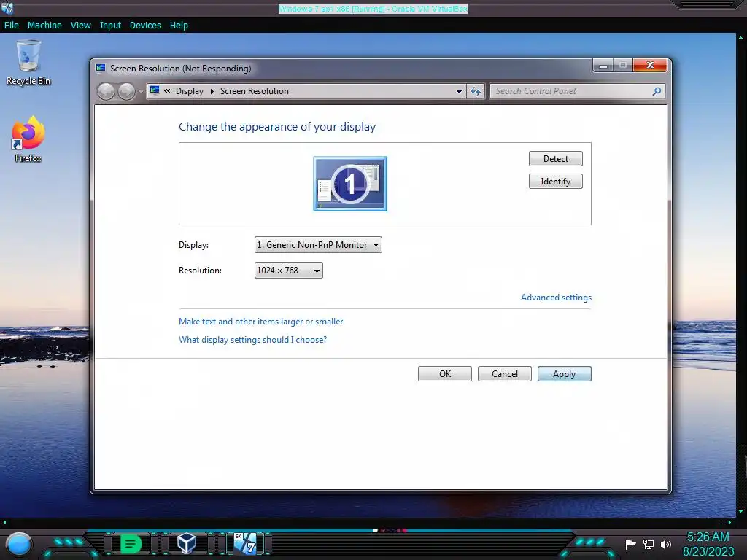Click the vertical scrollbar down arrow
This screenshot has width=747, height=560.
(741, 512)
